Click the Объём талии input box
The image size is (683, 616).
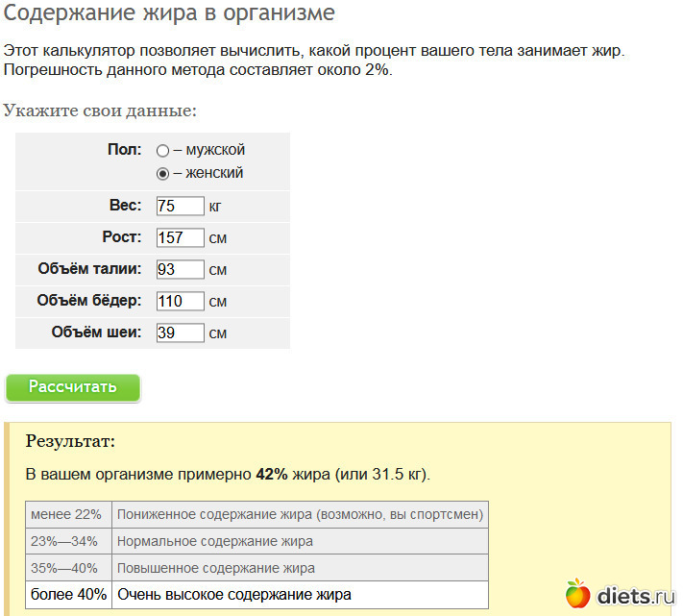(x=180, y=269)
